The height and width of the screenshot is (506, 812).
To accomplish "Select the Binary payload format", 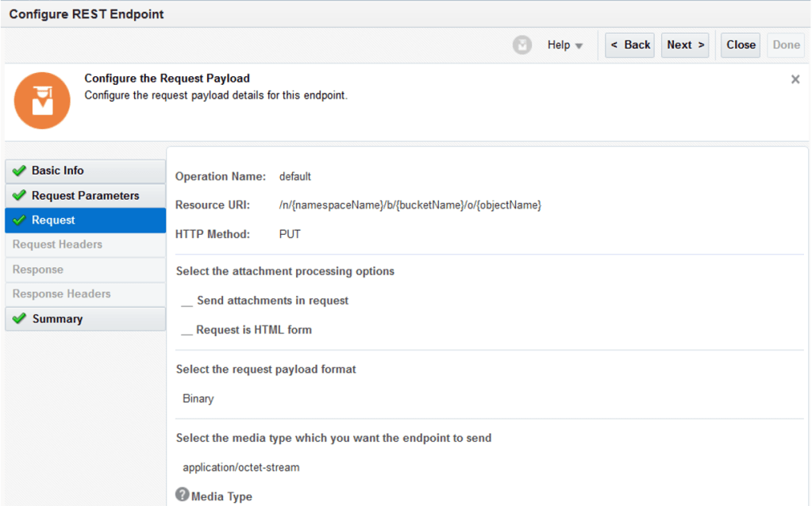I will pos(198,399).
